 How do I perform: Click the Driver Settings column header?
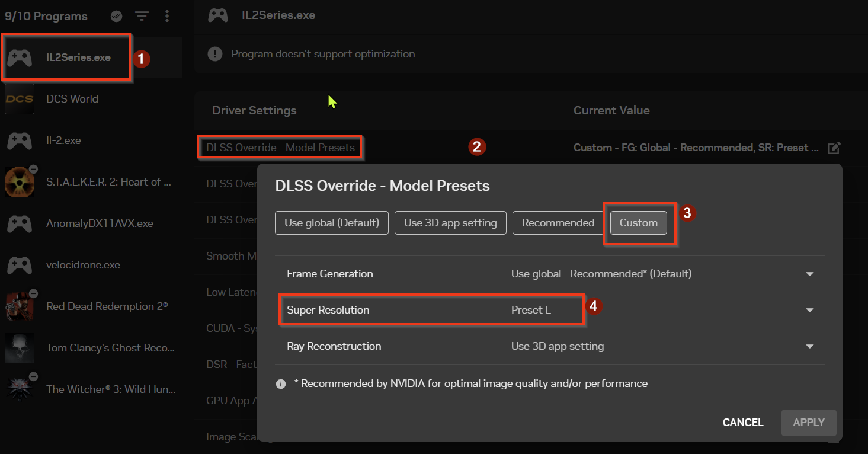254,110
